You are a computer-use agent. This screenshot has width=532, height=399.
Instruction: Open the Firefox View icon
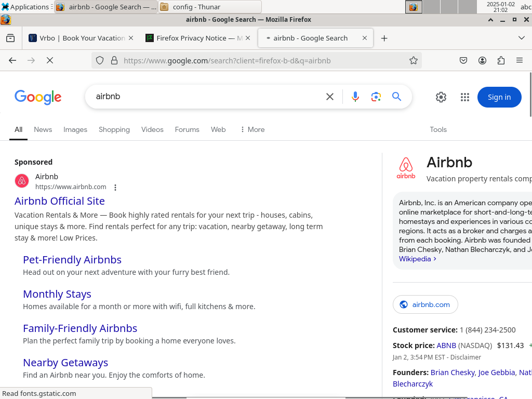tap(10, 38)
